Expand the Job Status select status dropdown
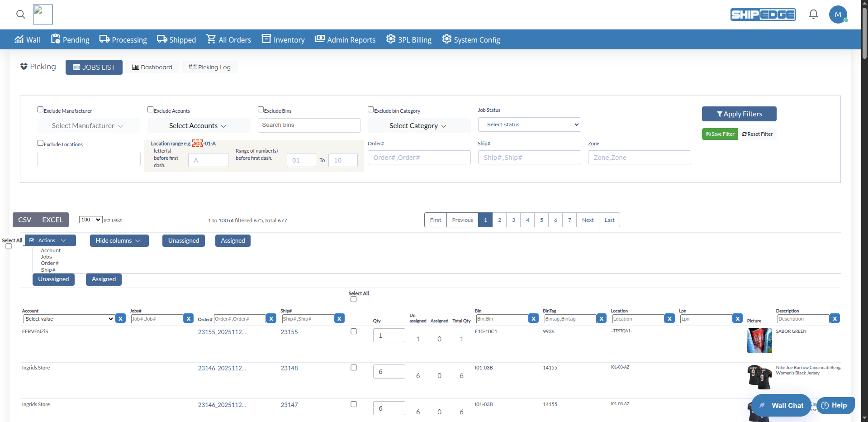 [x=529, y=124]
